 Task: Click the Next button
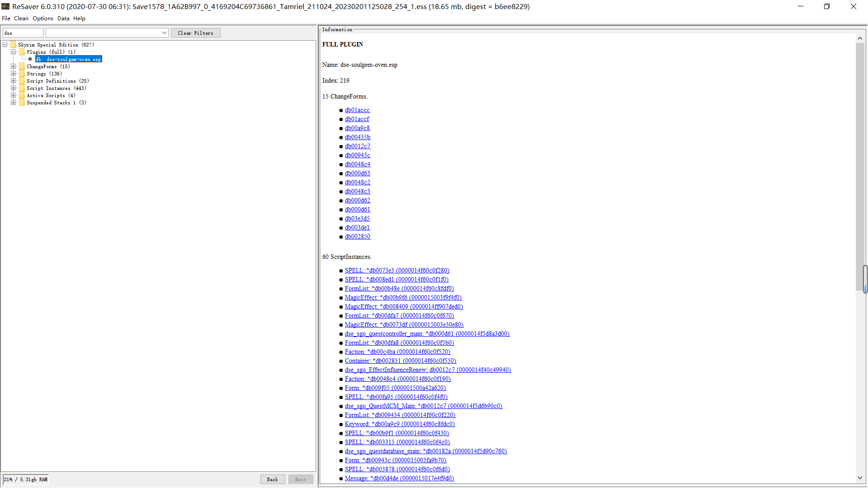[301, 479]
